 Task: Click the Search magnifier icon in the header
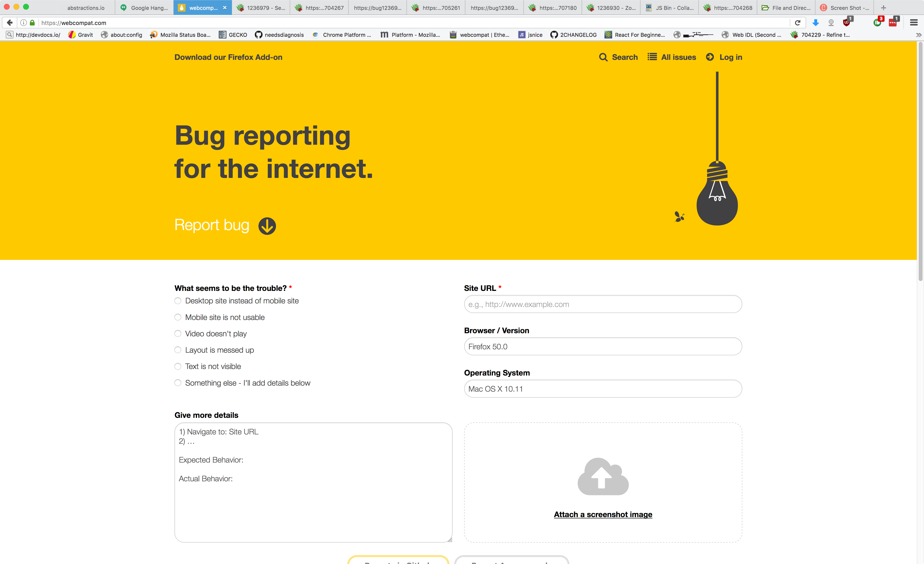click(603, 57)
